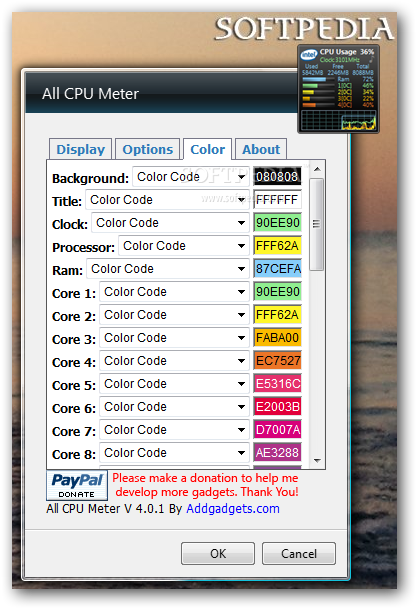Expand the Ram color dropdown
Image resolution: width=417 pixels, height=609 pixels.
168,269
